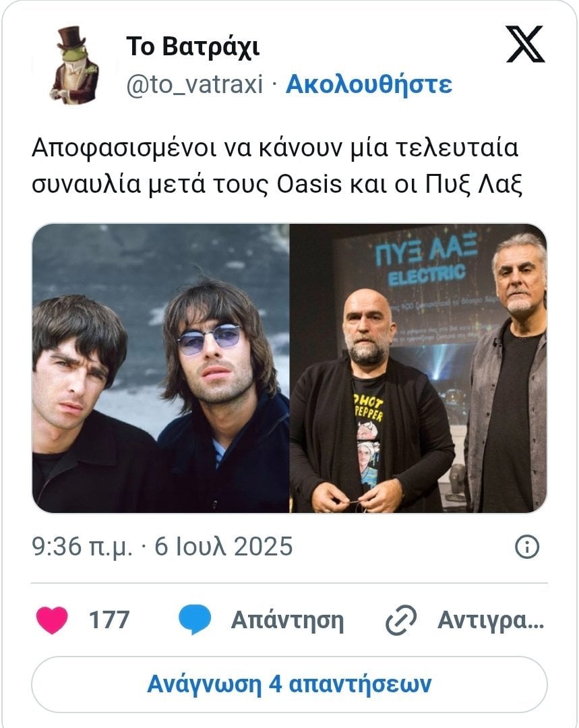
Task: Click the blue reply speech bubble icon
Action: click(x=195, y=620)
